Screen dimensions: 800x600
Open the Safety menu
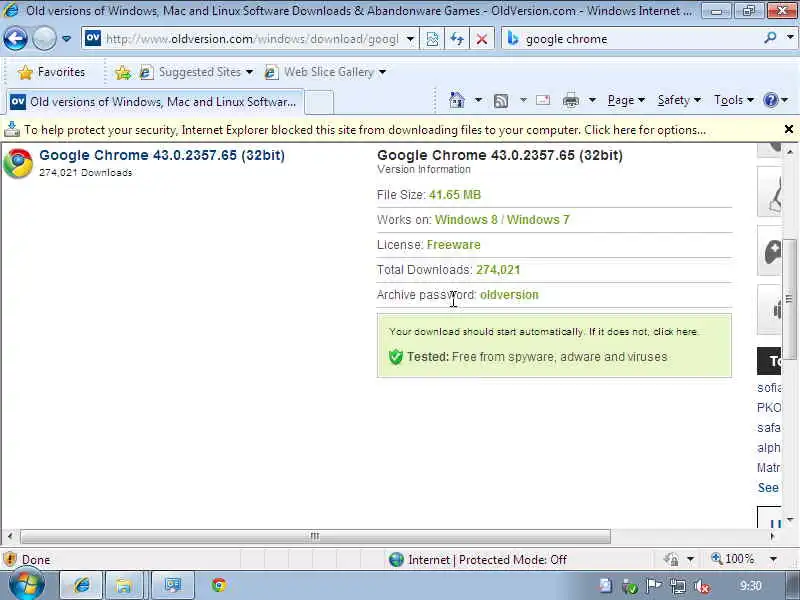click(x=679, y=100)
